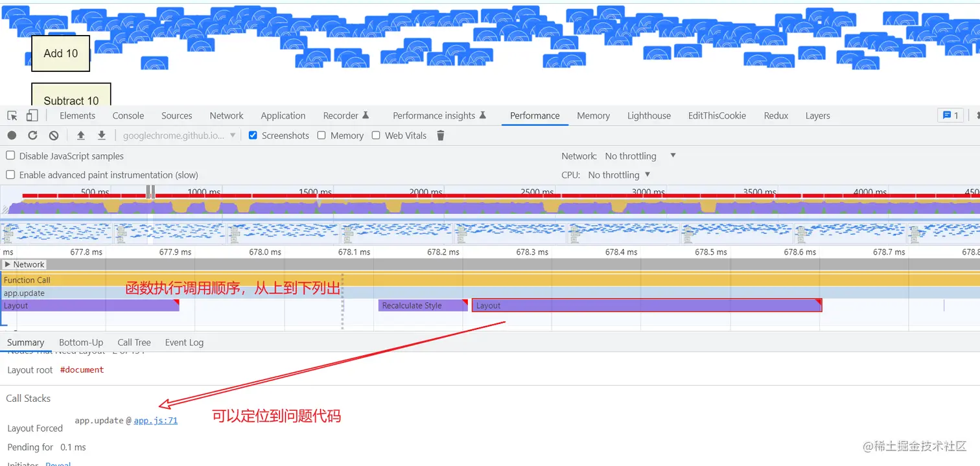Open the Network tab

coord(227,115)
